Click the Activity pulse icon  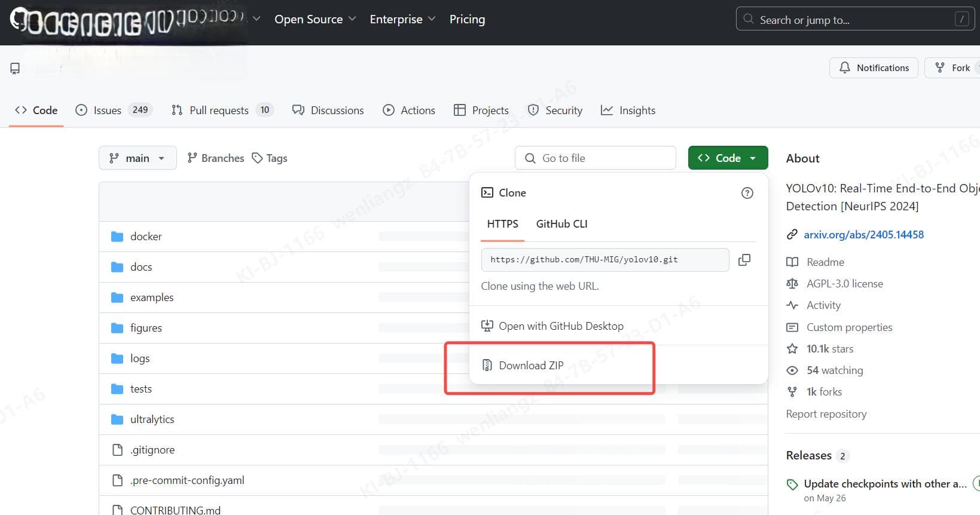[x=792, y=305]
